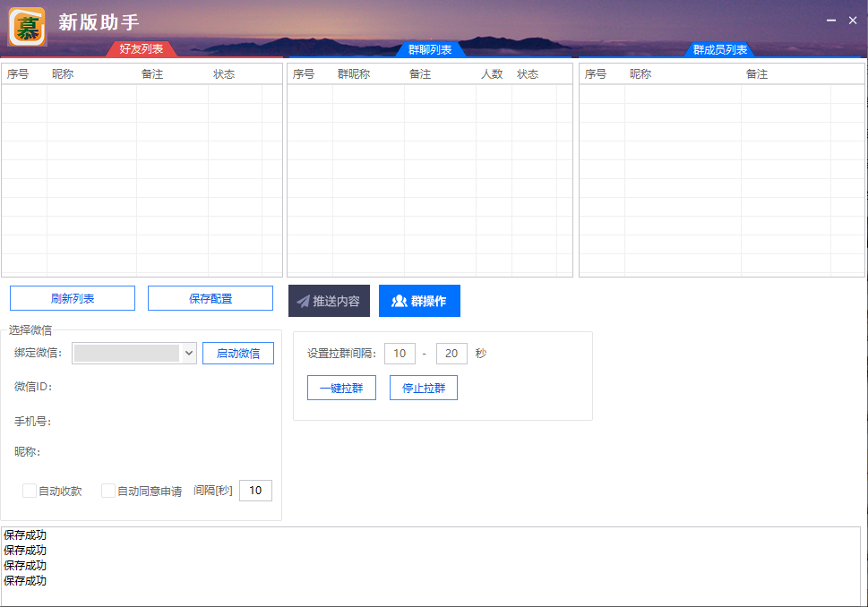Sort friends list by 昵称 column header
868x607 pixels.
pos(63,74)
